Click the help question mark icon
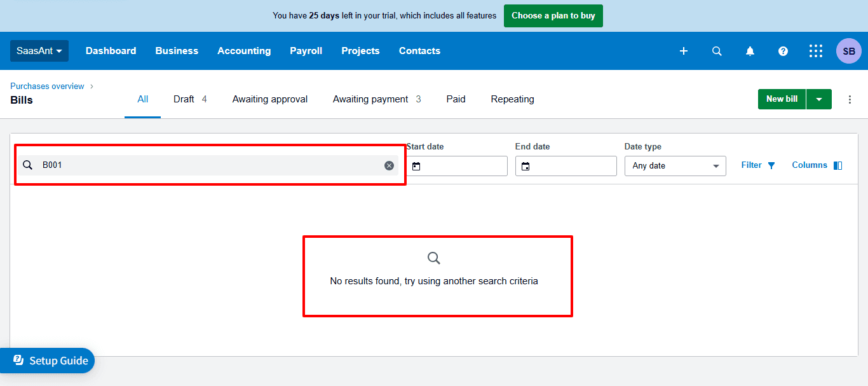 (x=783, y=51)
